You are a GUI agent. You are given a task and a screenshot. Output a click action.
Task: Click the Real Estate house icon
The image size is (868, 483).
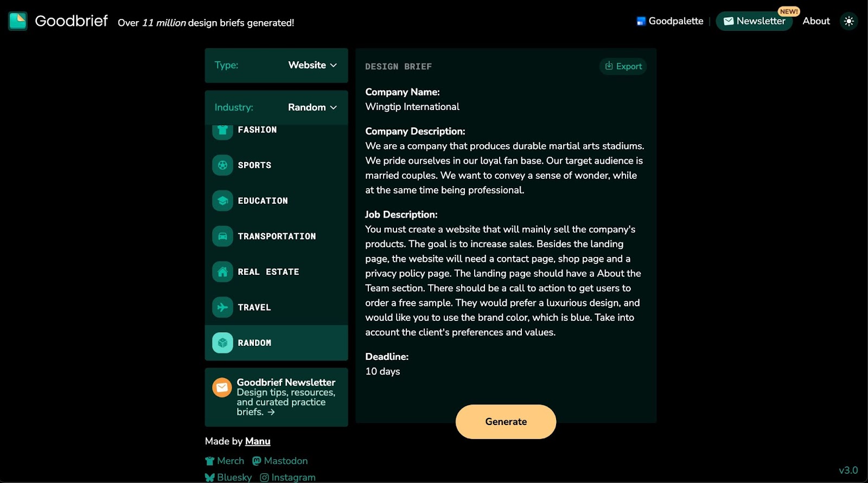(222, 272)
